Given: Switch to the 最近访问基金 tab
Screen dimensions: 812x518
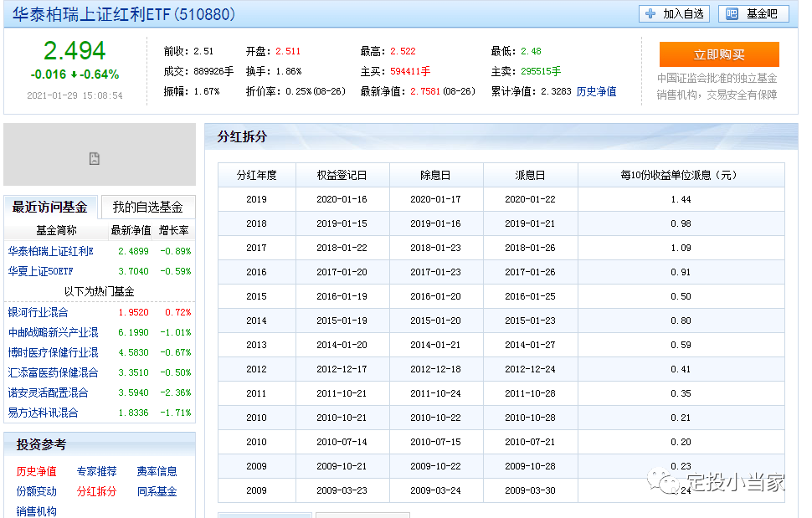Looking at the screenshot, I should pos(49,208).
